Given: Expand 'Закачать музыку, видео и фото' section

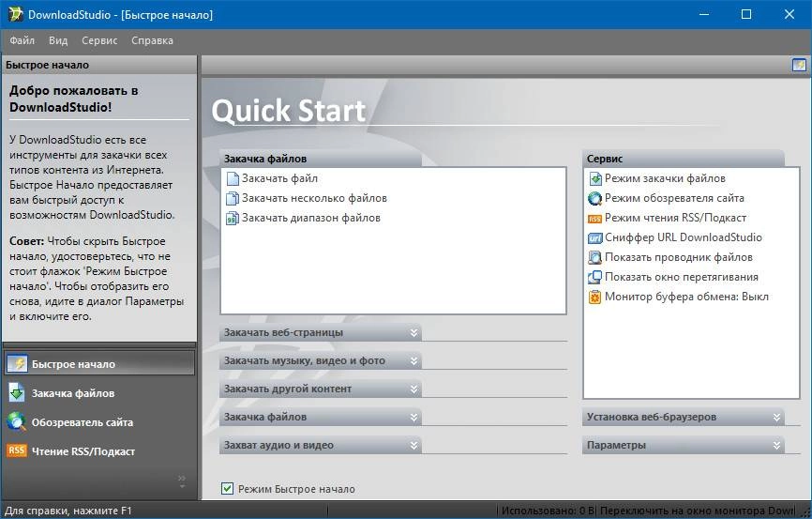Looking at the screenshot, I should pos(320,360).
